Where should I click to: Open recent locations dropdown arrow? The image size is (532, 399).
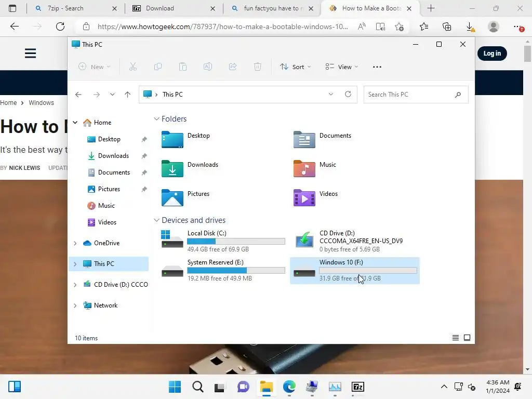click(112, 95)
